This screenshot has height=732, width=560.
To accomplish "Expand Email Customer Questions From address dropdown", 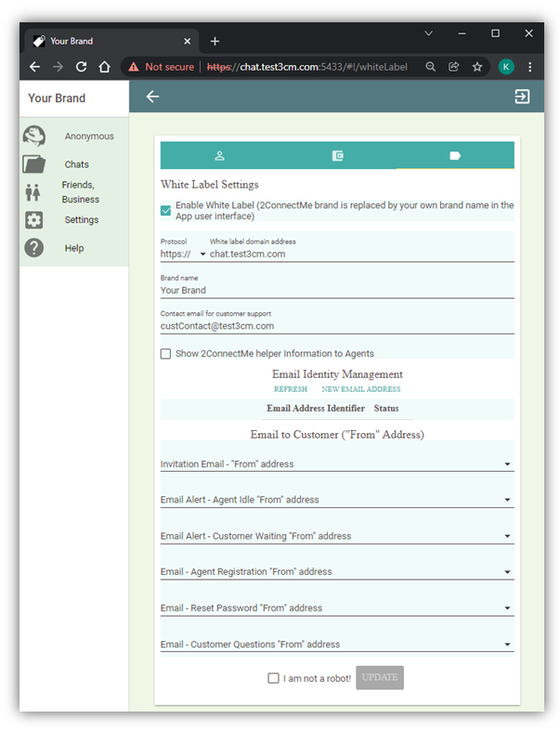I will (337, 645).
